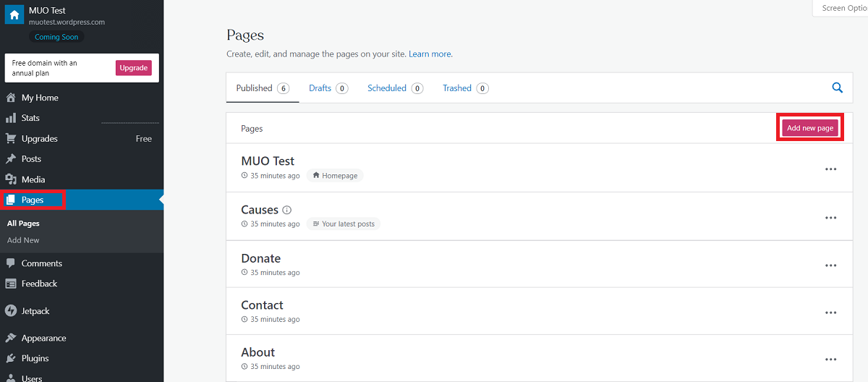868x382 pixels.
Task: Click the Upgrades cart icon
Action: [x=11, y=138]
